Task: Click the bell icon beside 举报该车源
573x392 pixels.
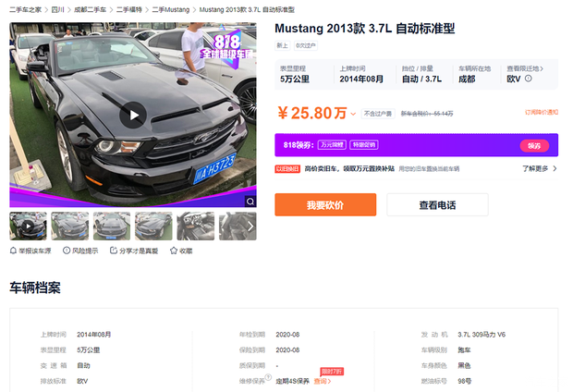Action: pyautogui.click(x=13, y=251)
